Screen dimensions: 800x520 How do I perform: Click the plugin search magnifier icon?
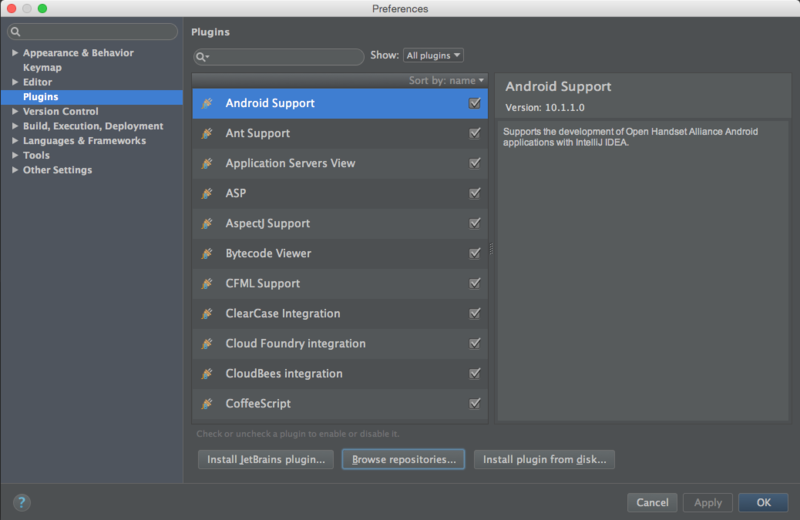pyautogui.click(x=202, y=57)
